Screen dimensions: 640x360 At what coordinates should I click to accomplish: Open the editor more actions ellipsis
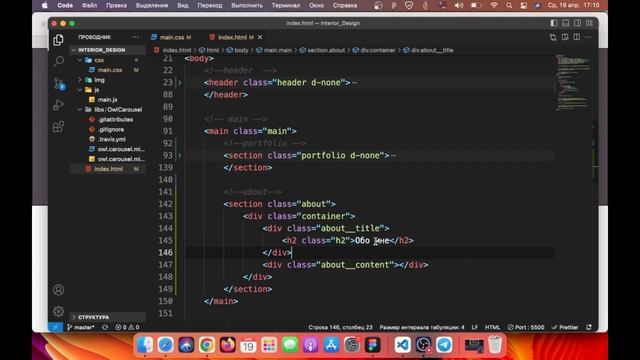tap(588, 37)
